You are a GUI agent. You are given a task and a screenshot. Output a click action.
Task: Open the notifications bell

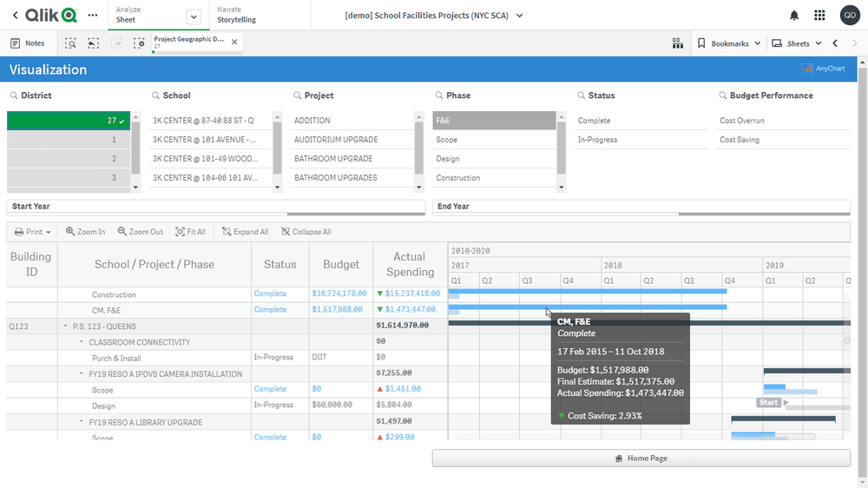point(794,16)
